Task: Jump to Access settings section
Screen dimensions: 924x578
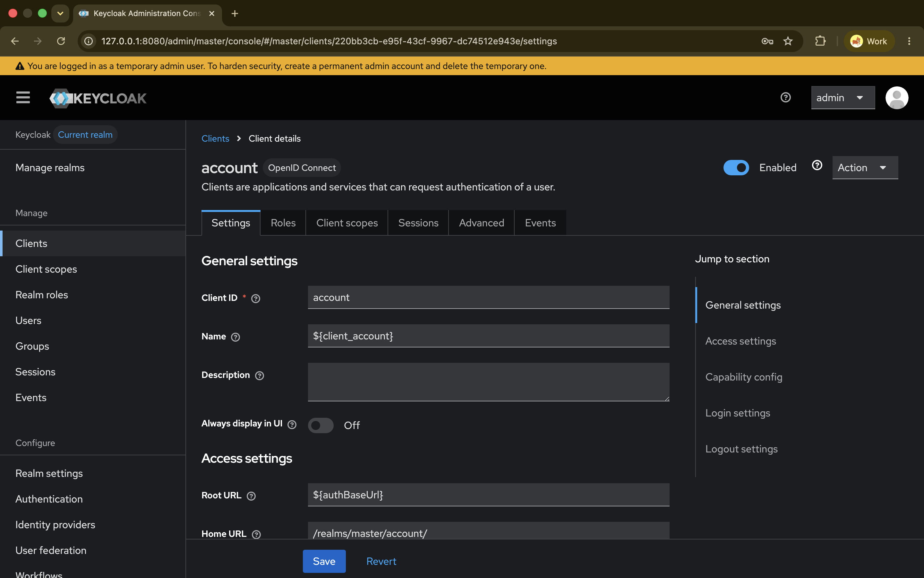Action: point(740,341)
